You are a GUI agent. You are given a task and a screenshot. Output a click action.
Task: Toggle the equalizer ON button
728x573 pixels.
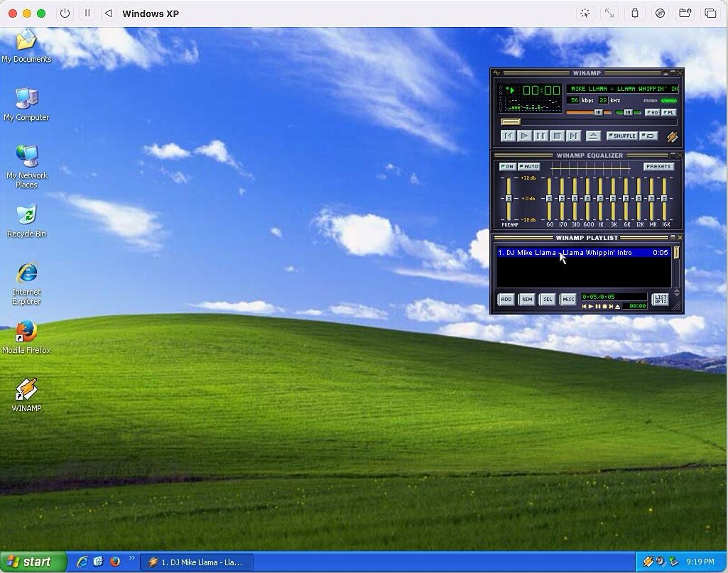click(x=507, y=167)
